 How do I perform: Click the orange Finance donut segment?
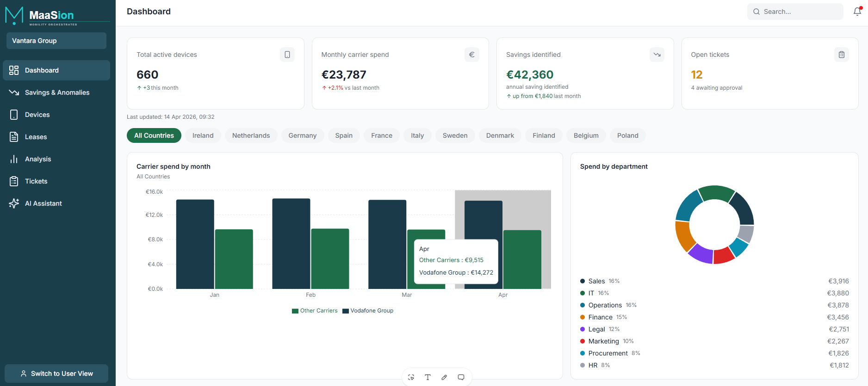click(x=683, y=236)
